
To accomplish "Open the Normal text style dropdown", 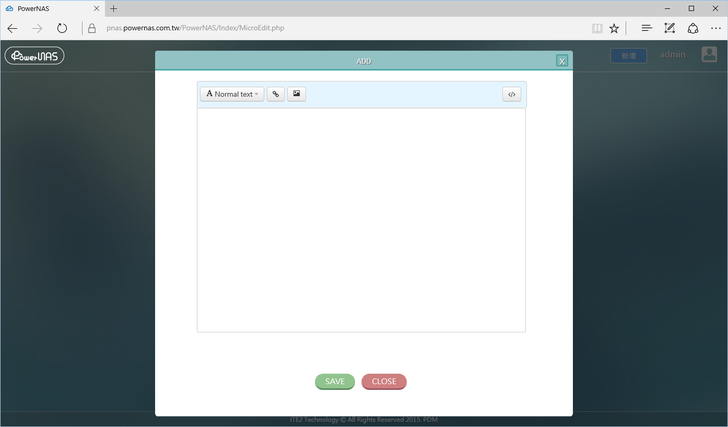I will pos(232,94).
